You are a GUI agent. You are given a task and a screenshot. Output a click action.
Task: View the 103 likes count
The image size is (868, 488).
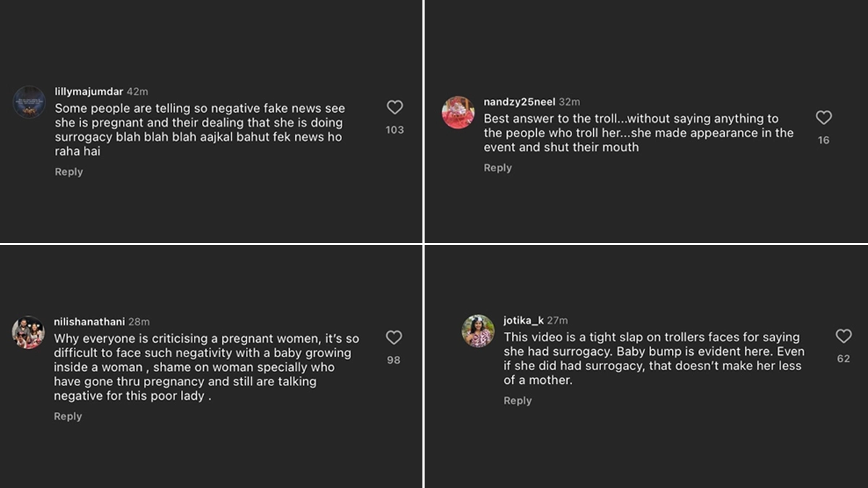coord(395,130)
